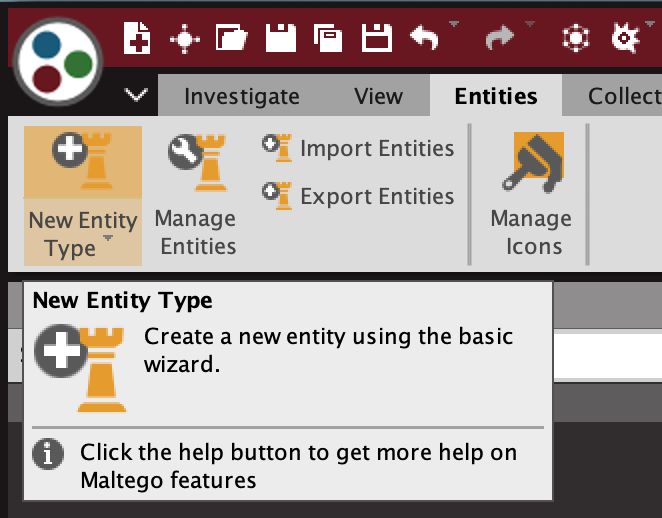This screenshot has height=518, width=662.
Task: Click the circular nodes network icon
Action: (576, 38)
